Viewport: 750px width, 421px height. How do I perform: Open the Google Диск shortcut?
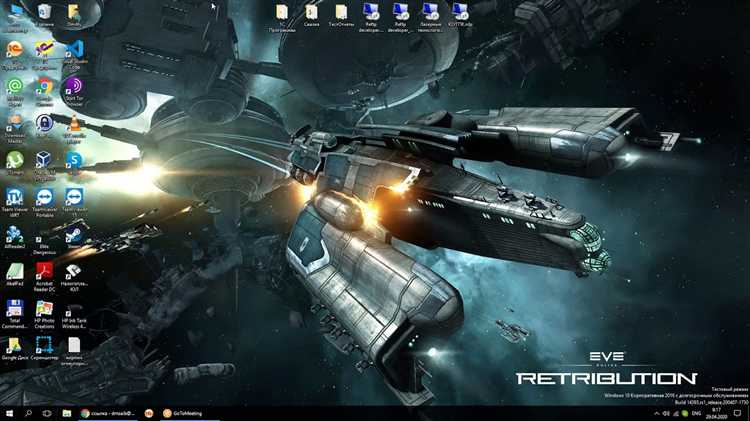point(15,347)
